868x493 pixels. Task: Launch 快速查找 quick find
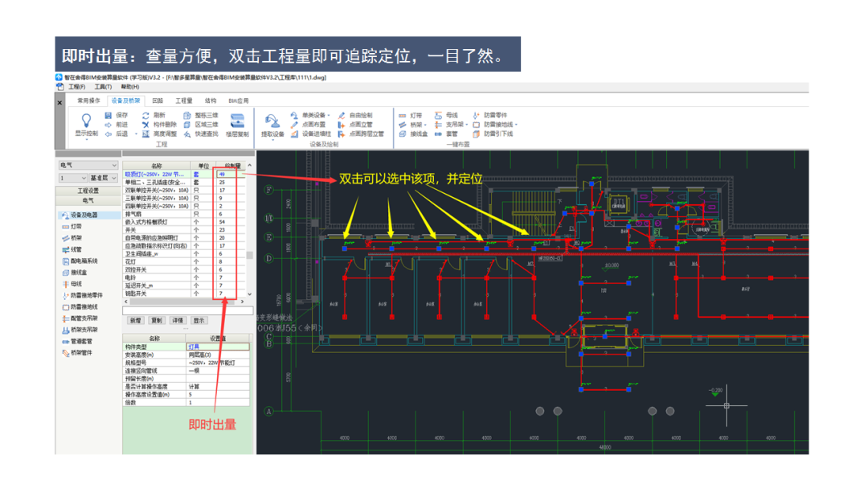[x=200, y=134]
